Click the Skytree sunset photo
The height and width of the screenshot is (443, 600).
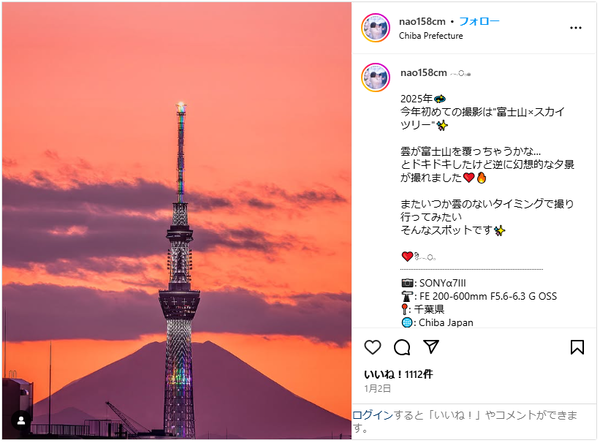click(x=177, y=221)
